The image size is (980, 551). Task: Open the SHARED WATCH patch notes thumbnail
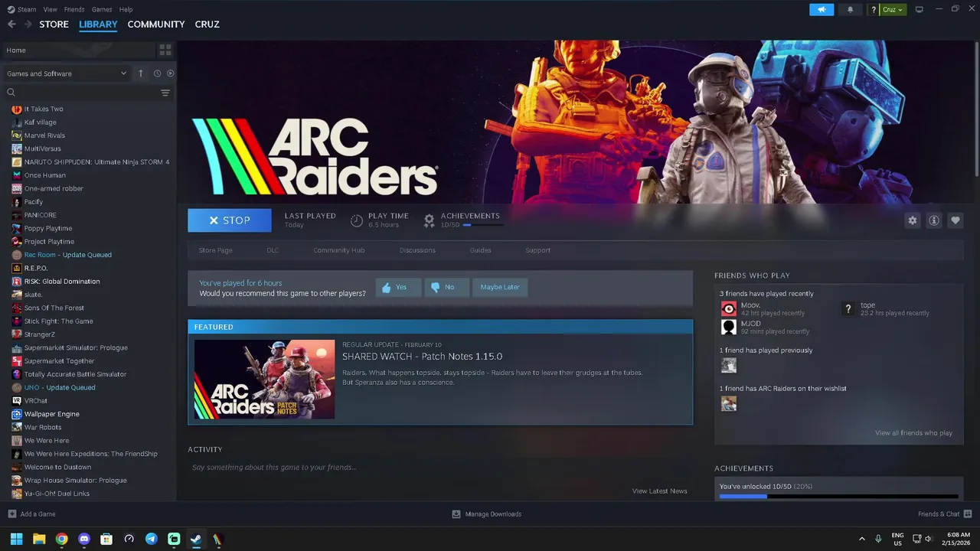[x=264, y=380]
